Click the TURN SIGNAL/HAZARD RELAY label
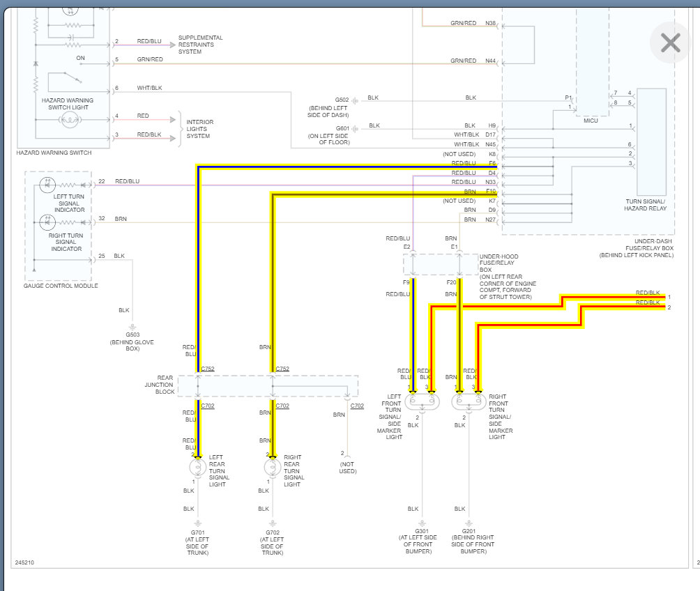Viewport: 700px width, 591px height. (645, 205)
